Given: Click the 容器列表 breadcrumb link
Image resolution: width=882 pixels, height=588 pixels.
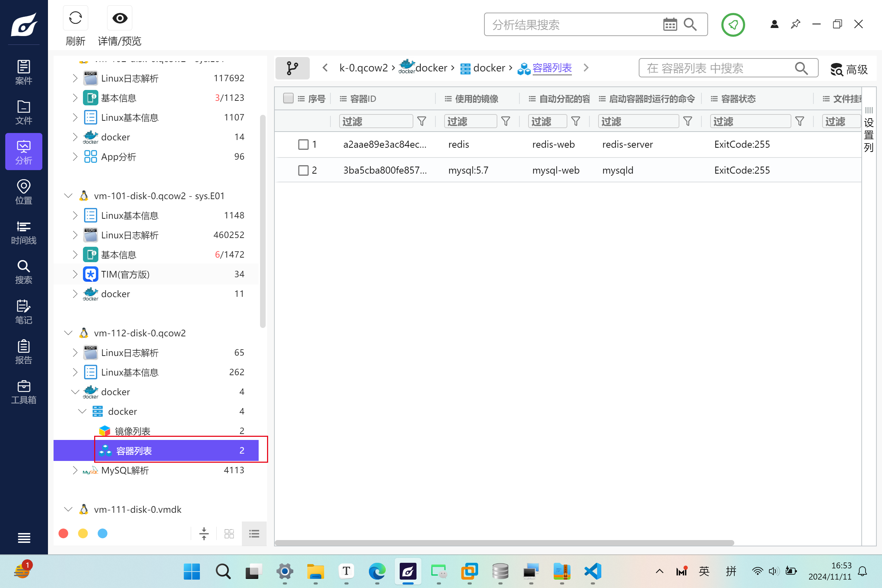Looking at the screenshot, I should click(552, 68).
